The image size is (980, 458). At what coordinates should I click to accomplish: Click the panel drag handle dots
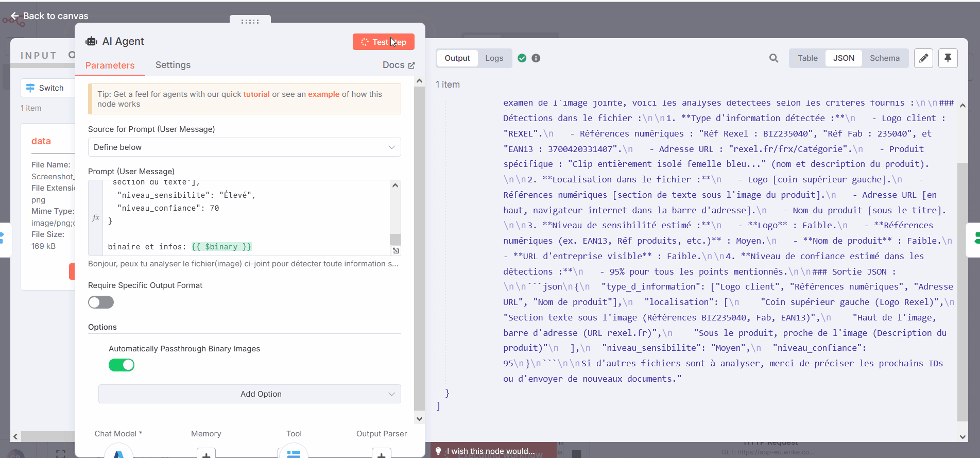point(250,22)
